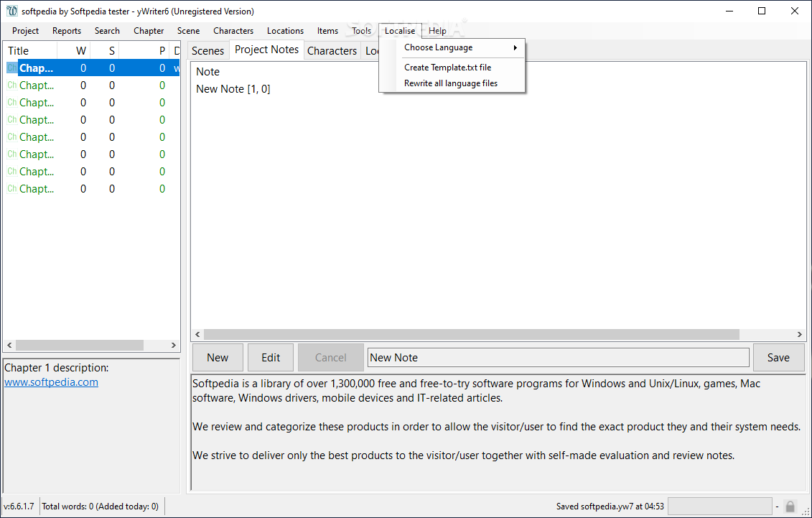Viewport: 812px width, 518px height.
Task: Open the Search menu
Action: coord(107,31)
